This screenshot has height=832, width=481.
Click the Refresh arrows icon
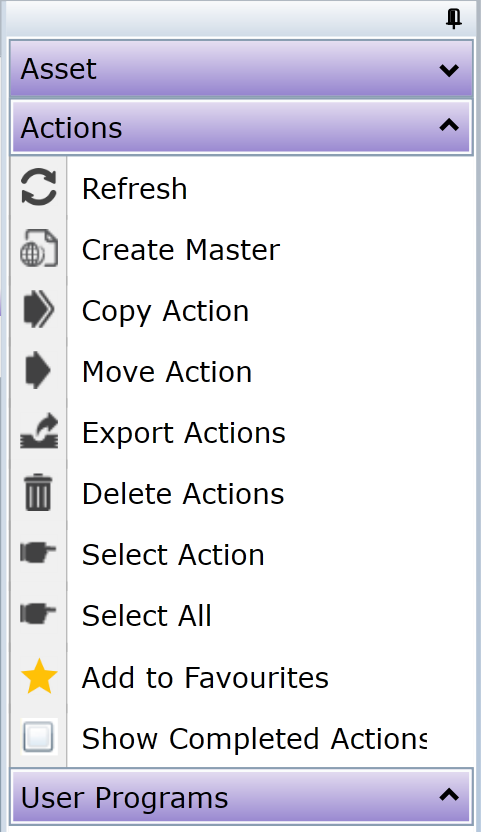39,187
